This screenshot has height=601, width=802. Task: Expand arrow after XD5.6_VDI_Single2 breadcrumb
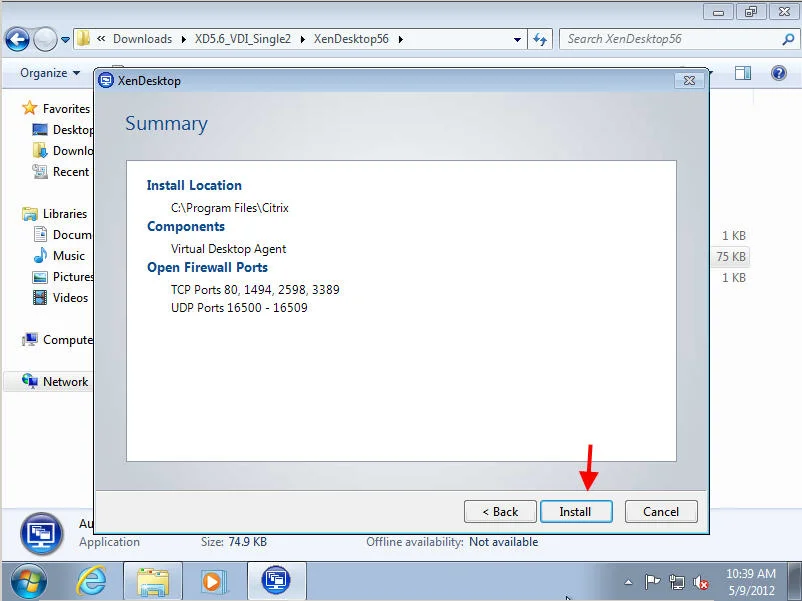[302, 39]
